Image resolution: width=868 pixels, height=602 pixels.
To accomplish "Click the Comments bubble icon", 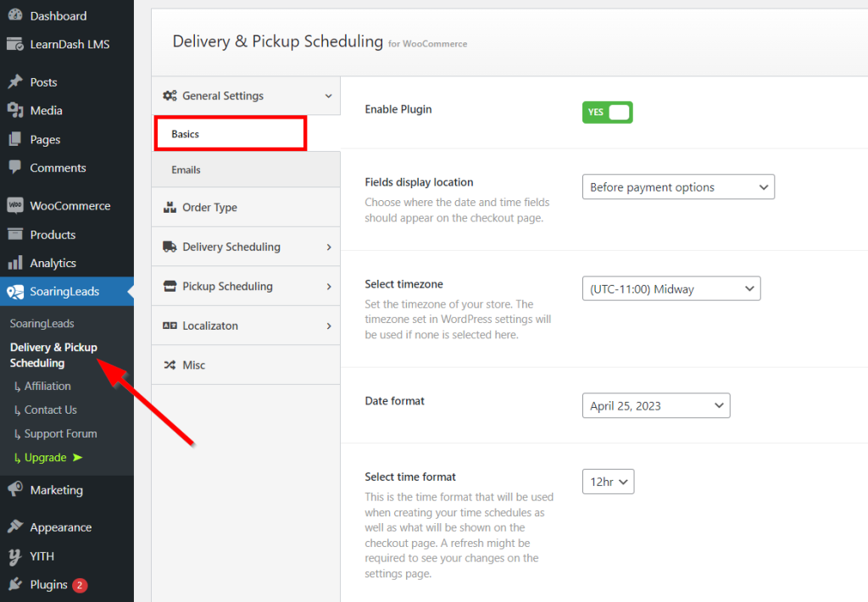I will point(15,167).
